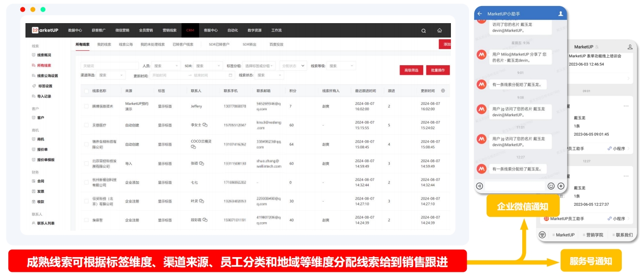The image size is (644, 276).
Task: Open the 我的未处理线索 tab
Action: 153,44
